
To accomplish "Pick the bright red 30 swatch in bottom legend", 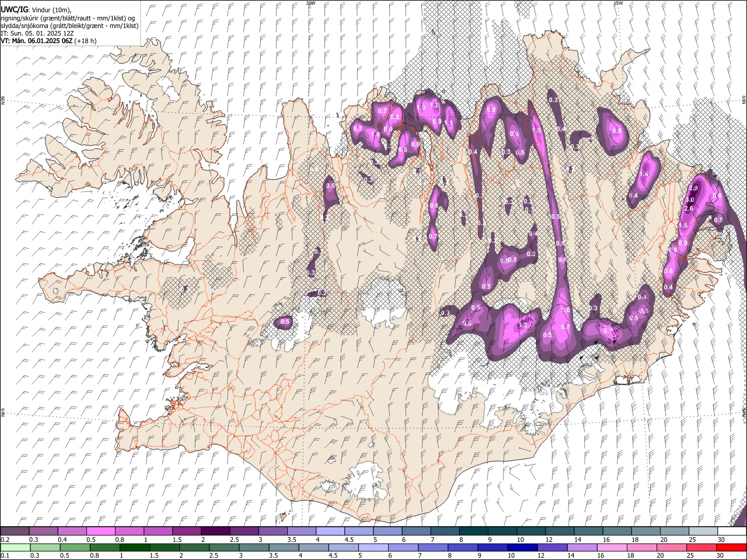I will [731, 548].
